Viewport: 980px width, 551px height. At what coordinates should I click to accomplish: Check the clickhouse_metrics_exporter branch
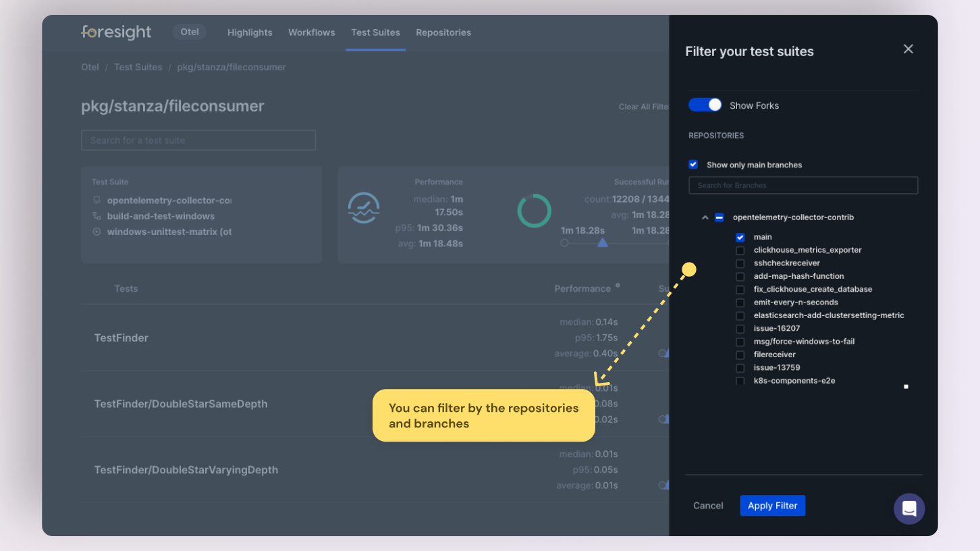(x=740, y=251)
